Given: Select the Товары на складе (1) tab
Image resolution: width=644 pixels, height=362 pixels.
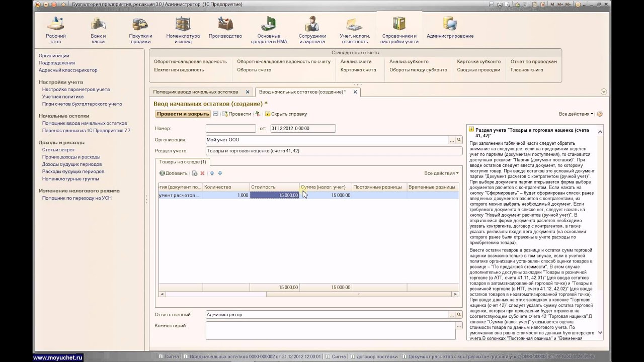Looking at the screenshot, I should pos(183,162).
